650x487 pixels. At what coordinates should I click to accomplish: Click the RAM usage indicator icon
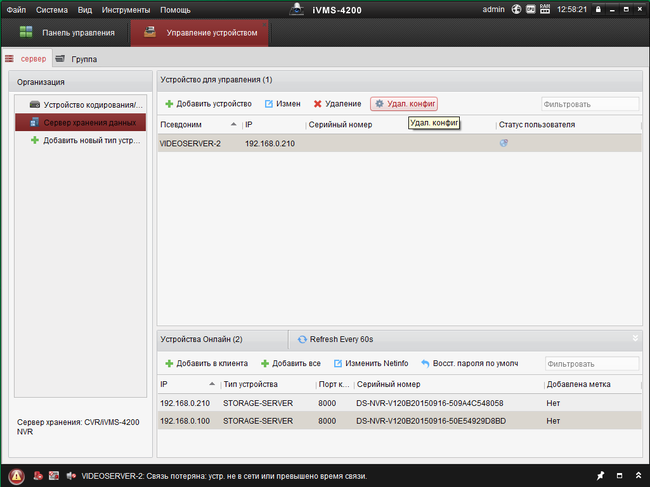(545, 9)
